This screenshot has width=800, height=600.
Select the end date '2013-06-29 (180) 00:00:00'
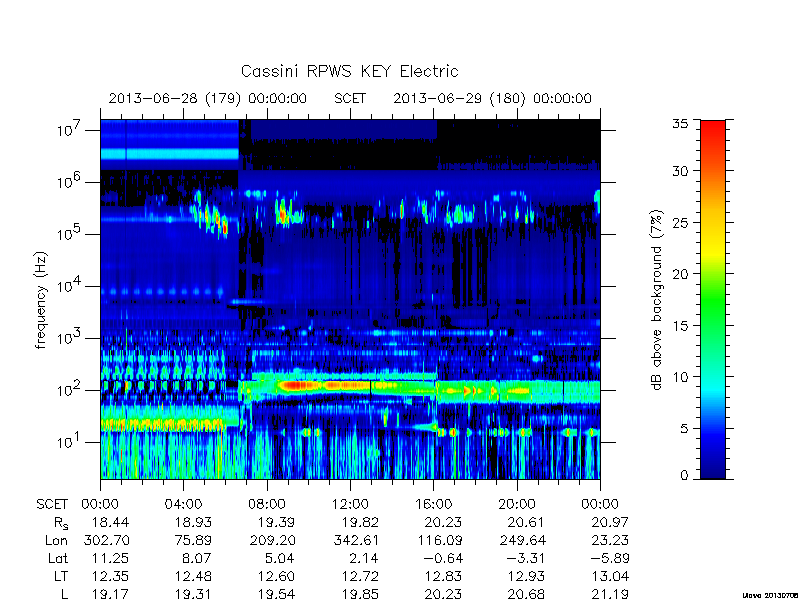492,98
